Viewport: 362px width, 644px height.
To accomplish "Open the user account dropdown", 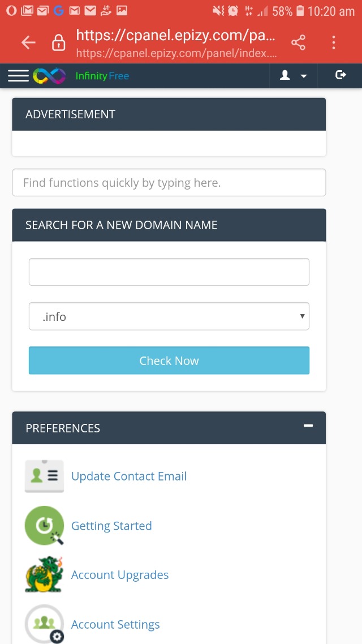I will [x=293, y=76].
